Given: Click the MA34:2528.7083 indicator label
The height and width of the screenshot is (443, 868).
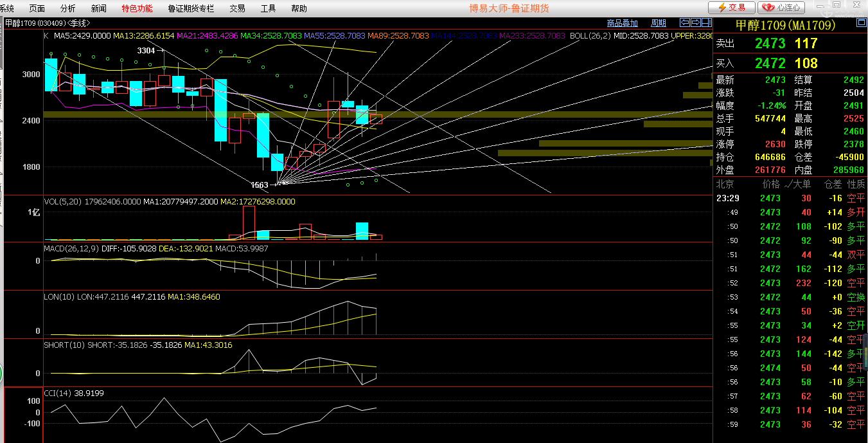Looking at the screenshot, I should (271, 35).
